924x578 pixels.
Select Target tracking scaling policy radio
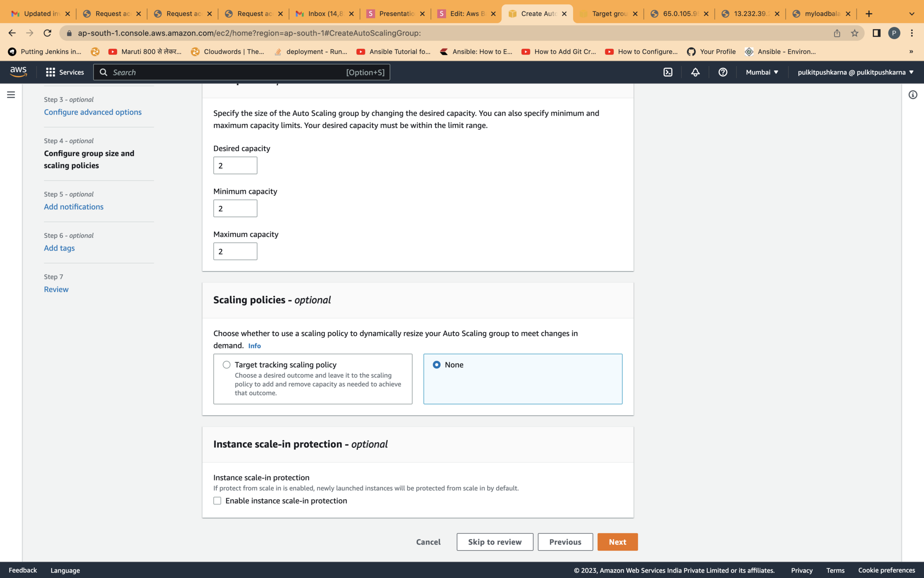[226, 365]
